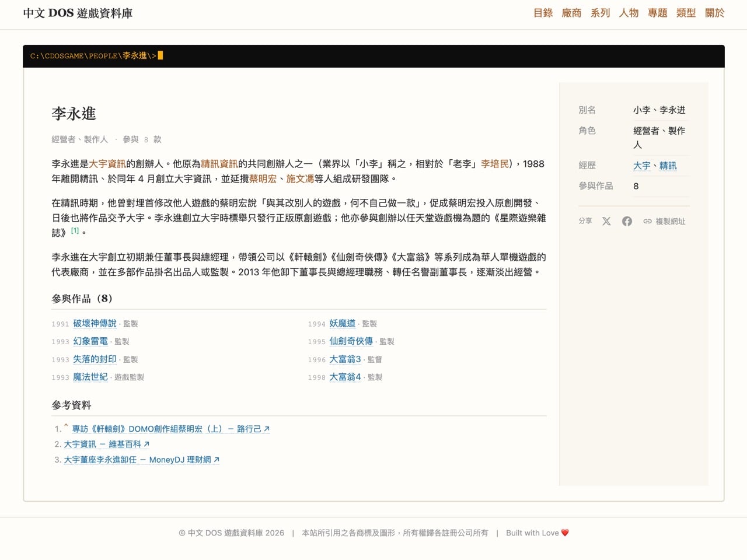The image size is (747, 560).
Task: Click sidebar 參與作品 count 8
Action: pos(636,186)
